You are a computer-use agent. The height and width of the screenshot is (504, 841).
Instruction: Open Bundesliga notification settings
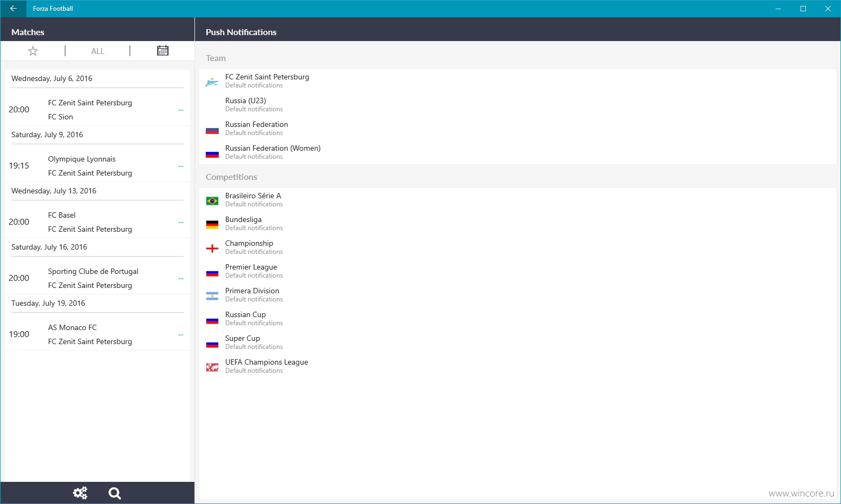[517, 224]
